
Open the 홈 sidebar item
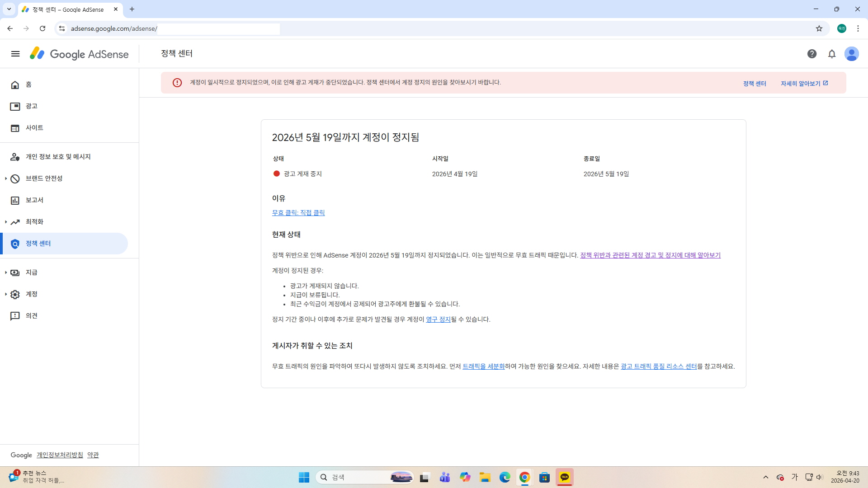coord(28,84)
